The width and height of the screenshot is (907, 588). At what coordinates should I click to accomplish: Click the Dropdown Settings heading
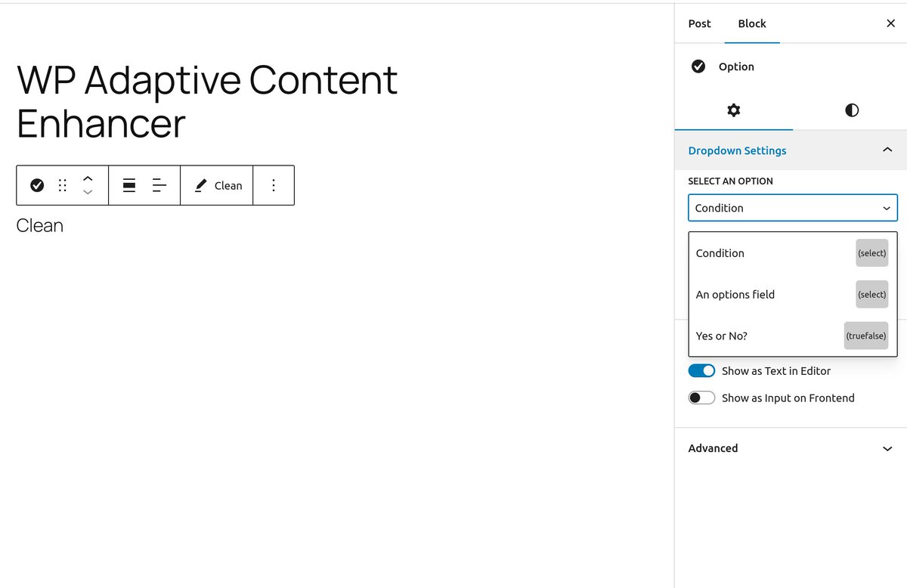pyautogui.click(x=737, y=150)
